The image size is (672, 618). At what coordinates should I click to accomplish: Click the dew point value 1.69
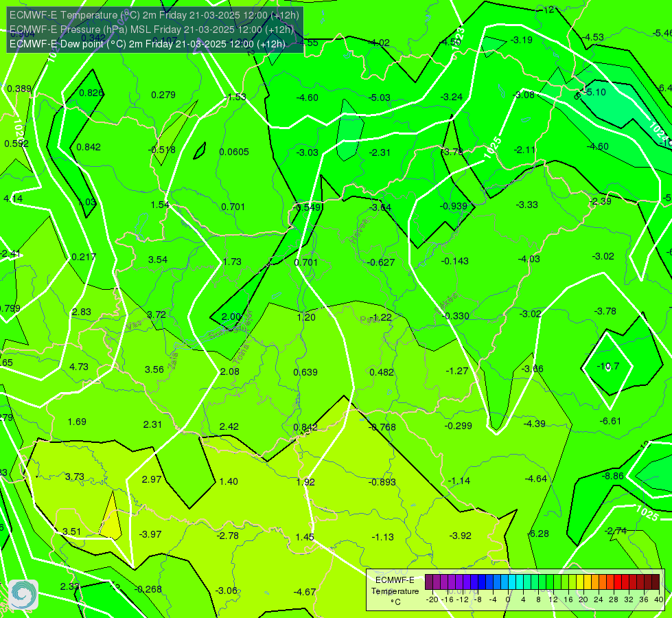click(x=77, y=422)
